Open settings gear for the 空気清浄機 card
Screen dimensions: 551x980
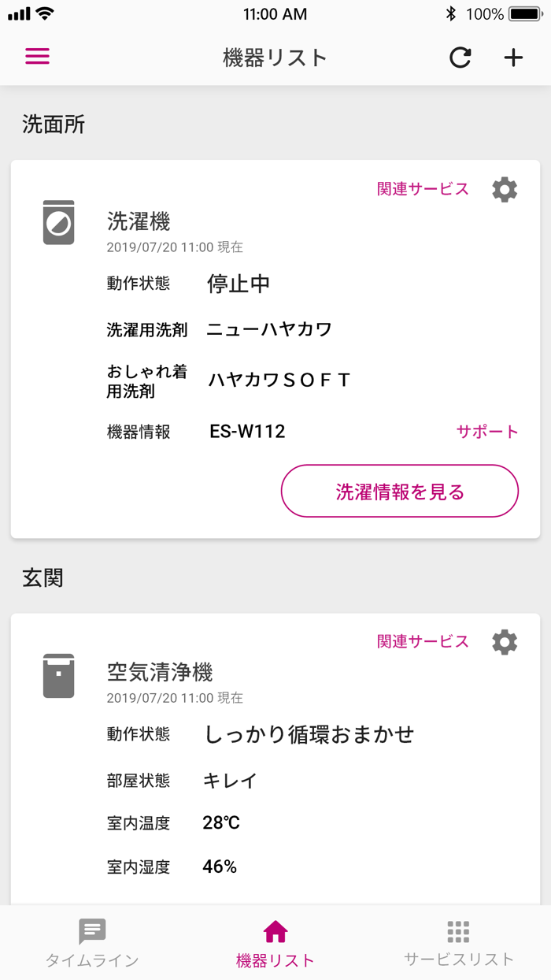click(x=505, y=641)
